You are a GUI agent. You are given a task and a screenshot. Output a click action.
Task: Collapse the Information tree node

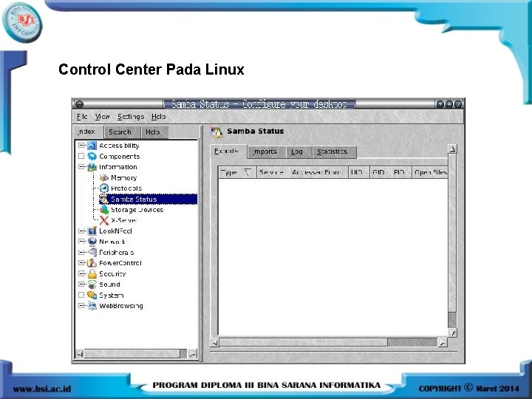click(81, 167)
